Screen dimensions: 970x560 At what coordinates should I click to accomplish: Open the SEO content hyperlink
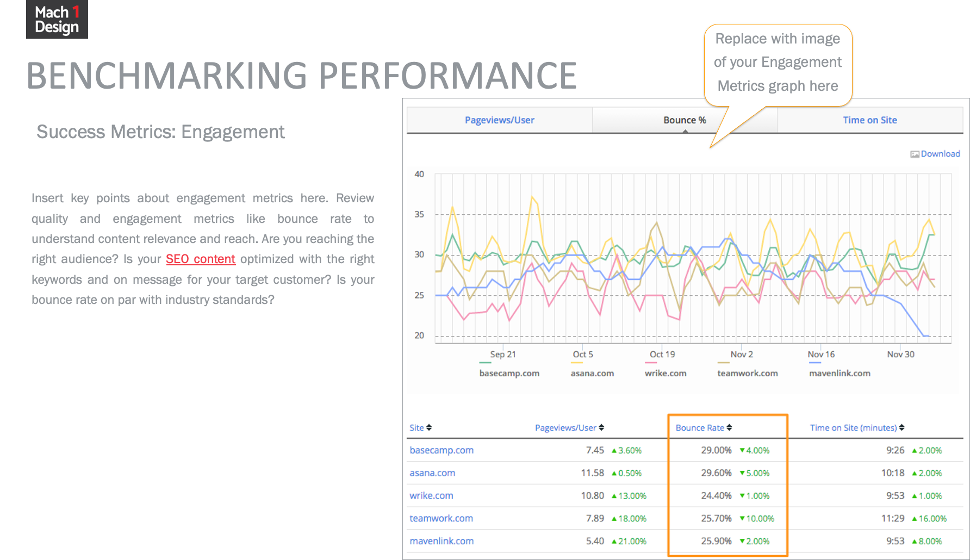pos(200,259)
